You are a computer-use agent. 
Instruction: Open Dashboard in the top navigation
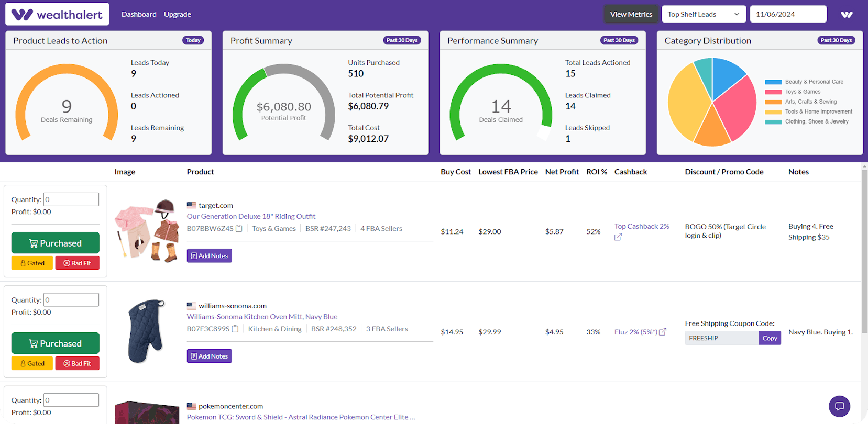[139, 14]
